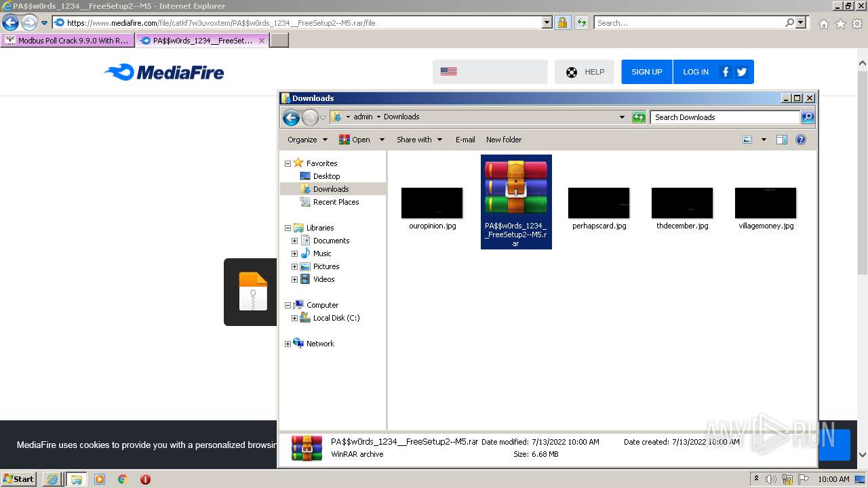Switch to Modbus Poll Crack tab
This screenshot has width=868, height=488.
pyautogui.click(x=67, y=41)
